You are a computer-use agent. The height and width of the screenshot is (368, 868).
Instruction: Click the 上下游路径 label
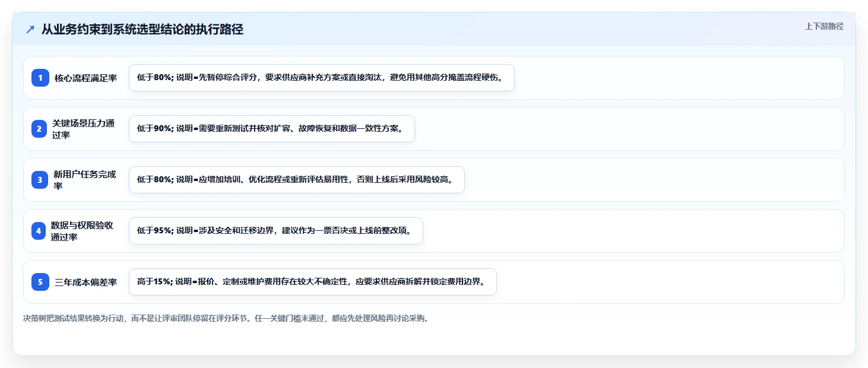824,26
